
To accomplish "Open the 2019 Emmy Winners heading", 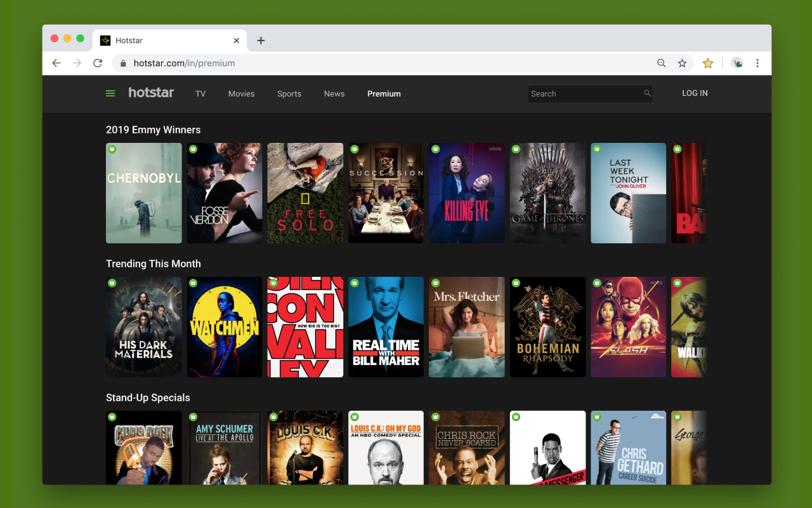I will (x=153, y=130).
